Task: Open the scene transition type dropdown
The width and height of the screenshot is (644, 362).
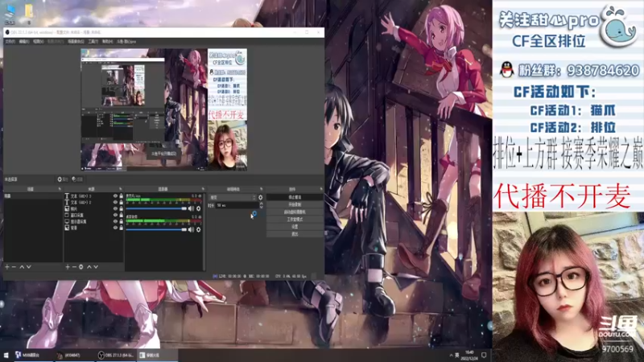Action: [233, 197]
